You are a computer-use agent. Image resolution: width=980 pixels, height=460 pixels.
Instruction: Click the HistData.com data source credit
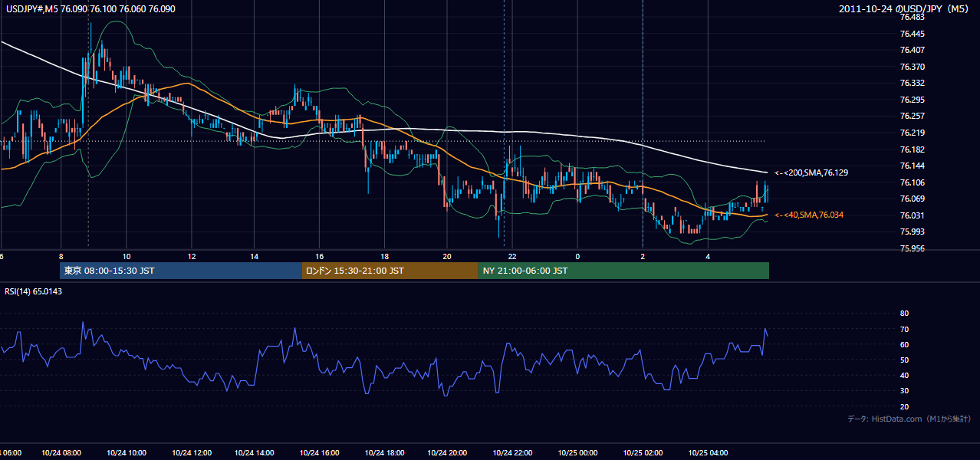(x=909, y=419)
